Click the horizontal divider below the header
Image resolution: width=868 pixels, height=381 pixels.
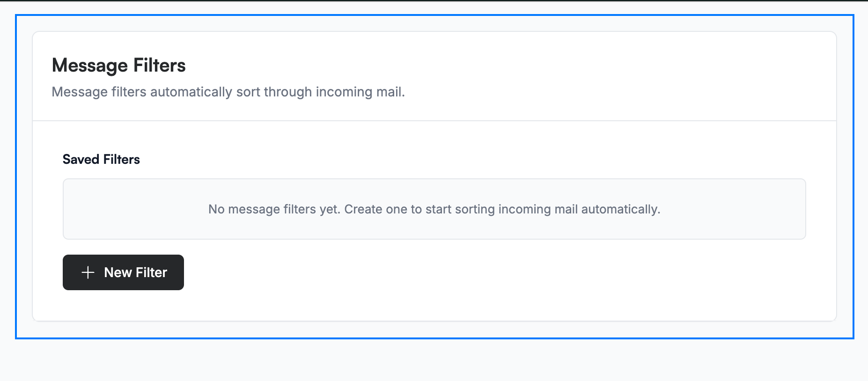(434, 121)
